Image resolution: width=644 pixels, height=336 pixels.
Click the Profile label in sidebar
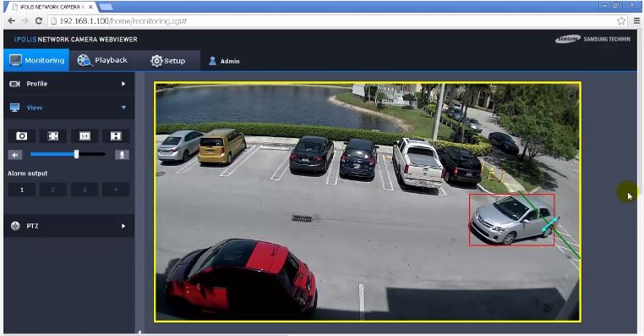click(37, 84)
